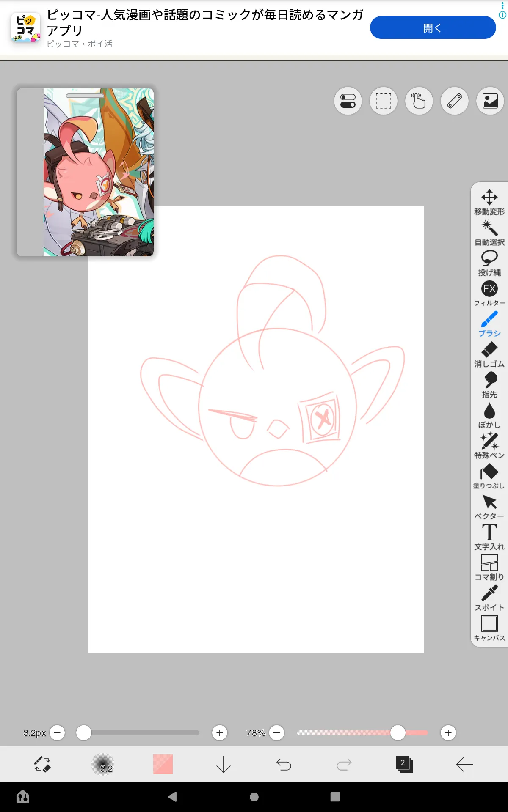This screenshot has width=508, height=812.
Task: Increase opacity with the rightmost plus button
Action: pos(448,732)
